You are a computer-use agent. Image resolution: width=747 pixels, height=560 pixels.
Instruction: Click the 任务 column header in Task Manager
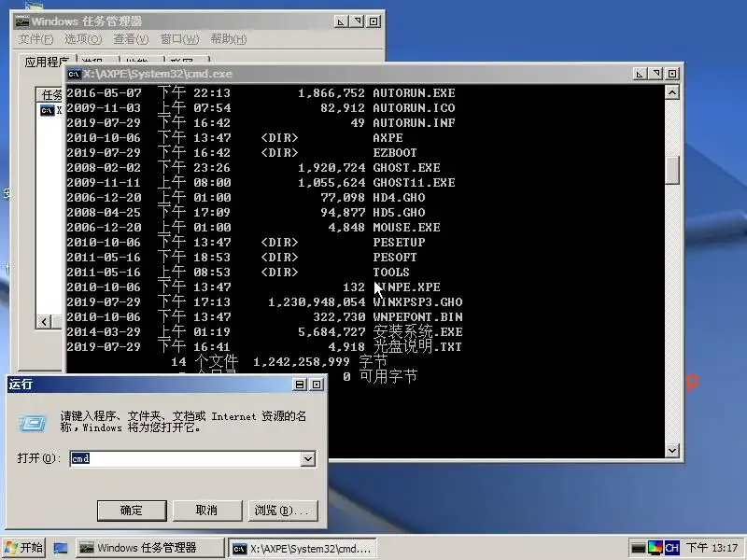click(50, 94)
